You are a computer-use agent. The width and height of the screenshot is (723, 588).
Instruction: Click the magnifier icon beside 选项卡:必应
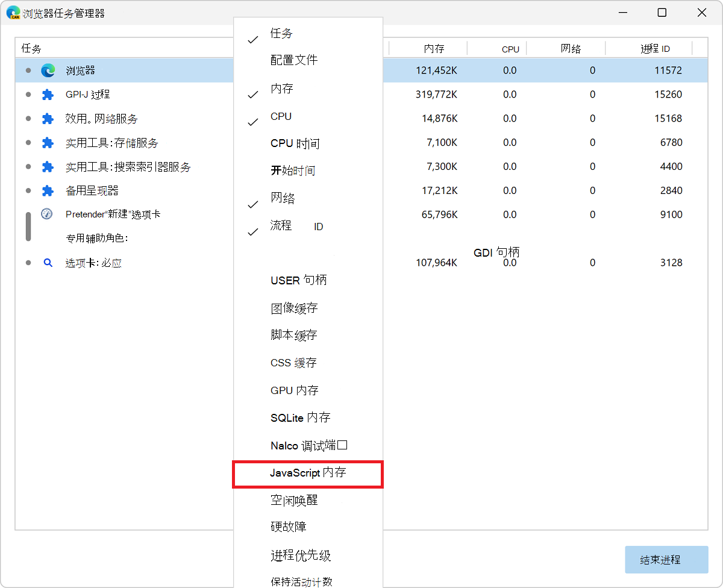point(48,262)
